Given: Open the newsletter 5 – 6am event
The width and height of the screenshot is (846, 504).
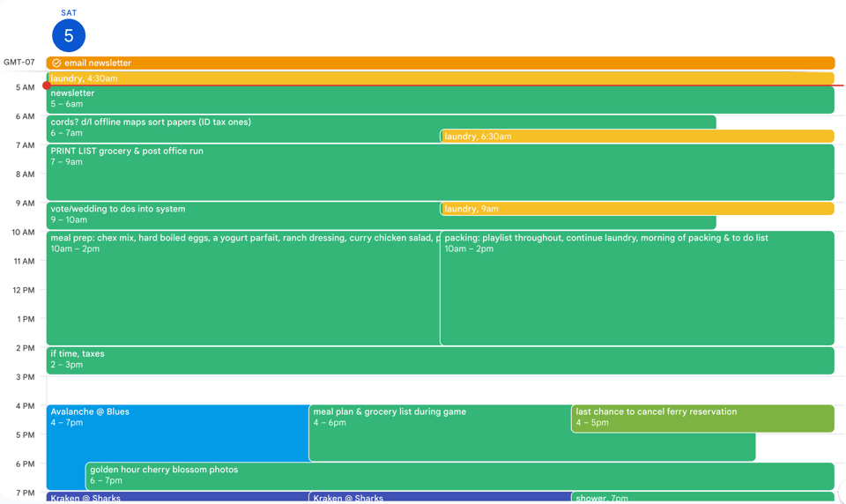Looking at the screenshot, I should click(352, 99).
